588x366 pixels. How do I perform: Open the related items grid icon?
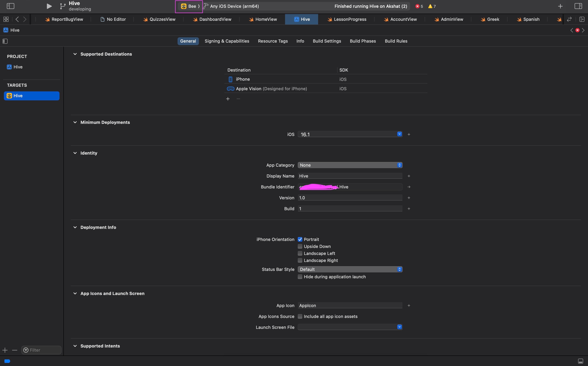(6, 19)
